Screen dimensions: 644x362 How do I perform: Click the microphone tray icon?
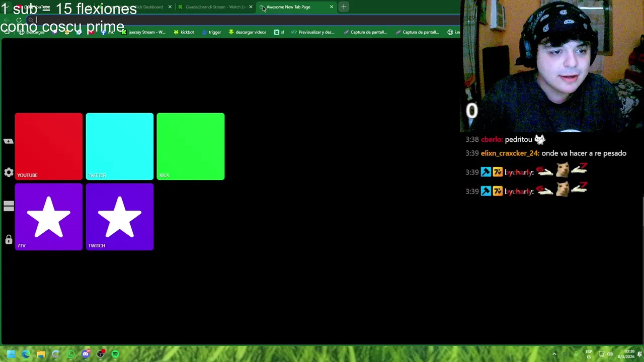576,354
